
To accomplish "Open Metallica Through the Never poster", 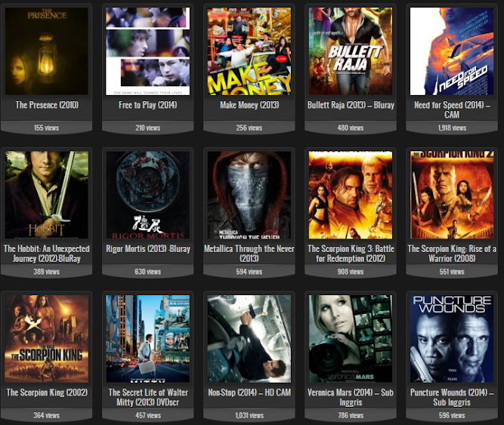I will [249, 195].
